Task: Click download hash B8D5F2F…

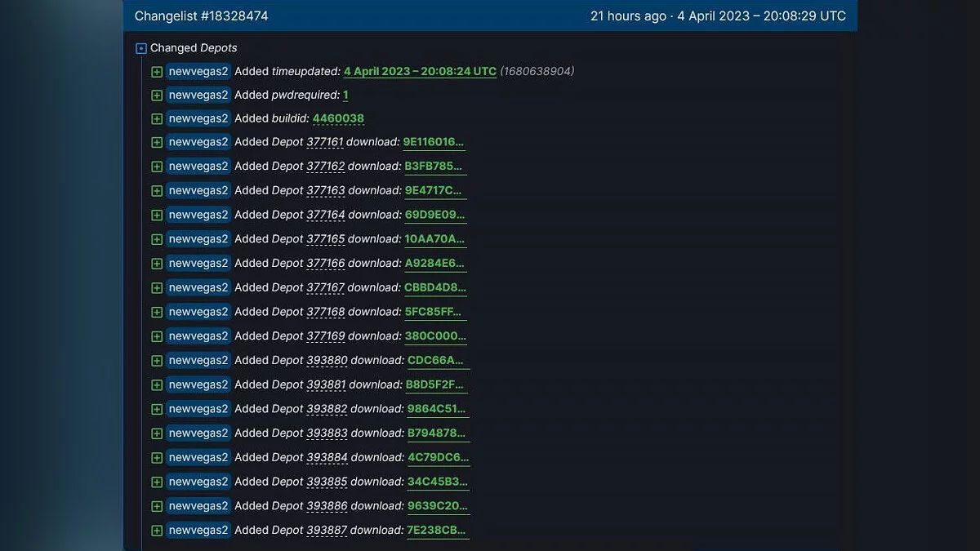Action: coord(438,384)
